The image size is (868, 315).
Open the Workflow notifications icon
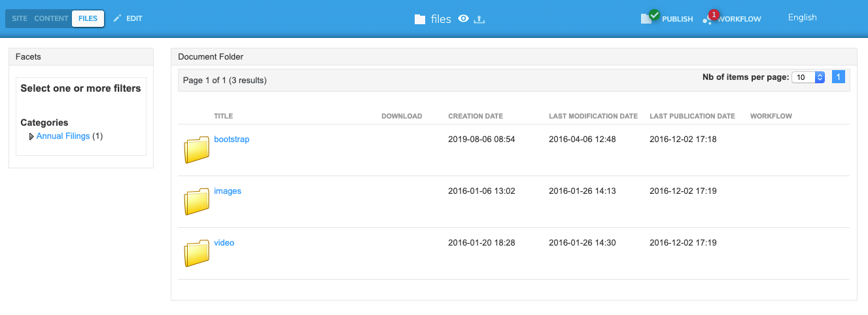point(710,18)
